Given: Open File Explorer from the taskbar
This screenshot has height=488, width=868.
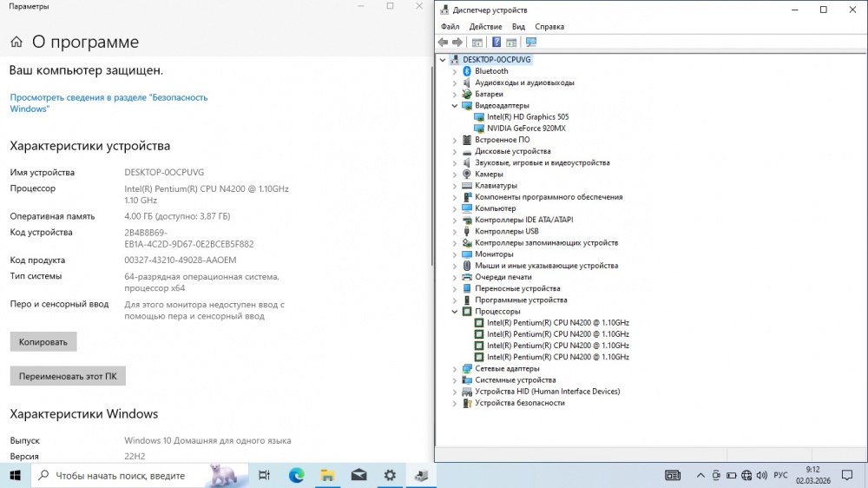Looking at the screenshot, I should pyautogui.click(x=327, y=475).
